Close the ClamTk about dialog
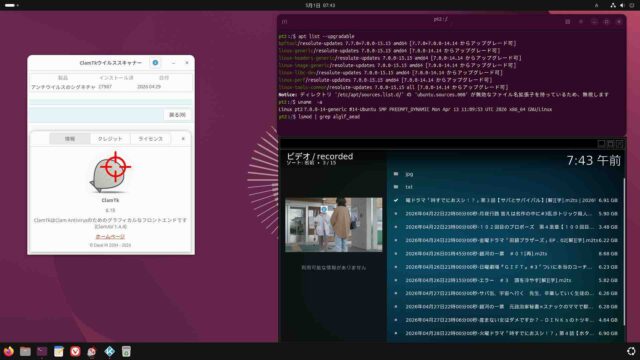The height and width of the screenshot is (360, 640). point(183,139)
